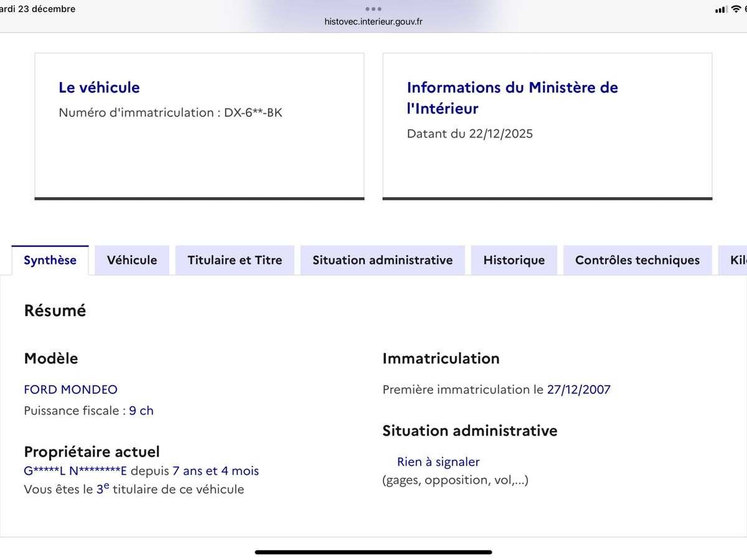Open the Contrôles techniques tab
747x560 pixels.
pos(637,260)
